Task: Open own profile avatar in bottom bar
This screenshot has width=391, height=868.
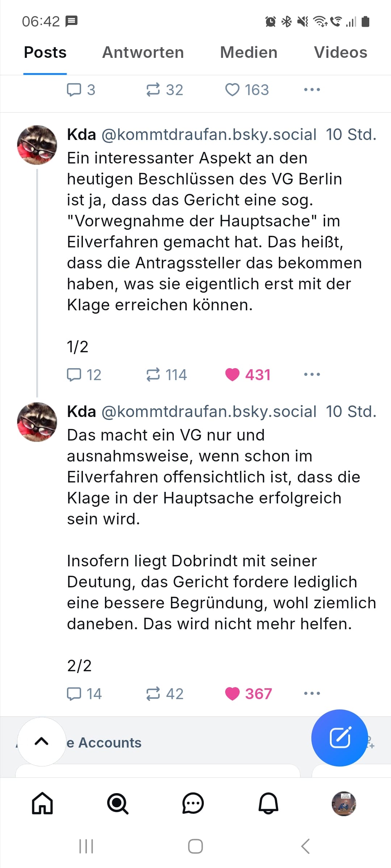Action: 344,803
